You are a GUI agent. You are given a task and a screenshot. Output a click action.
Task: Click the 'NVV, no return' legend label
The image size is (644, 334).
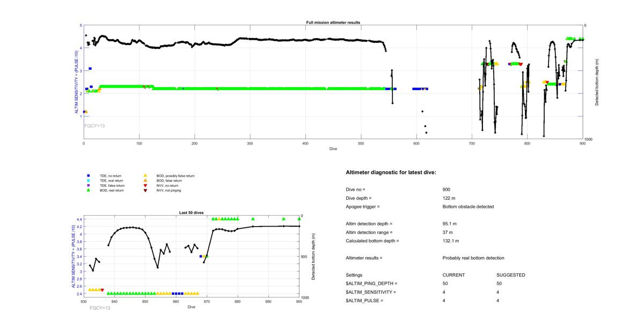tap(169, 185)
